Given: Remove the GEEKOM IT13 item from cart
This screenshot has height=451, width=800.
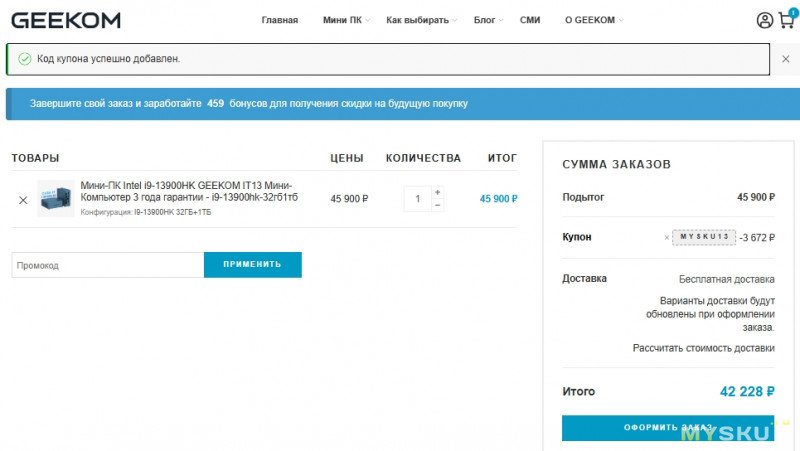Looking at the screenshot, I should [23, 200].
